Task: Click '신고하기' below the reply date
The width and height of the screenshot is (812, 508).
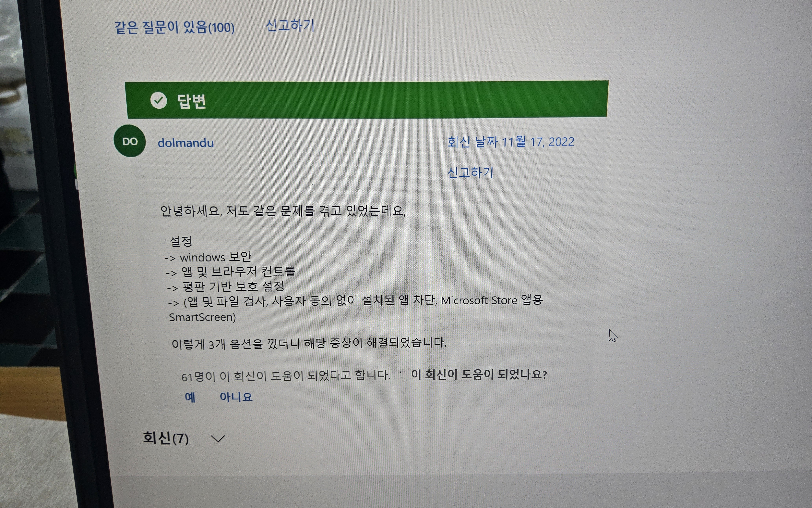Action: point(471,173)
